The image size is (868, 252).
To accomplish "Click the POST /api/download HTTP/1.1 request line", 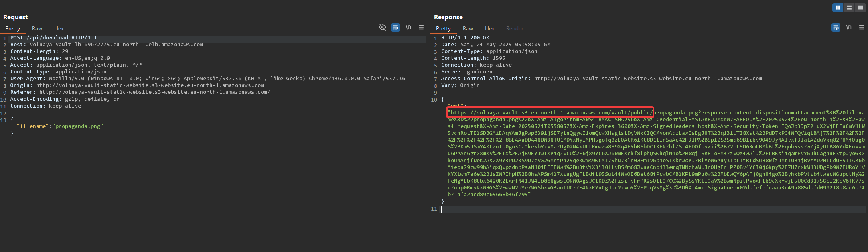I will point(54,38).
